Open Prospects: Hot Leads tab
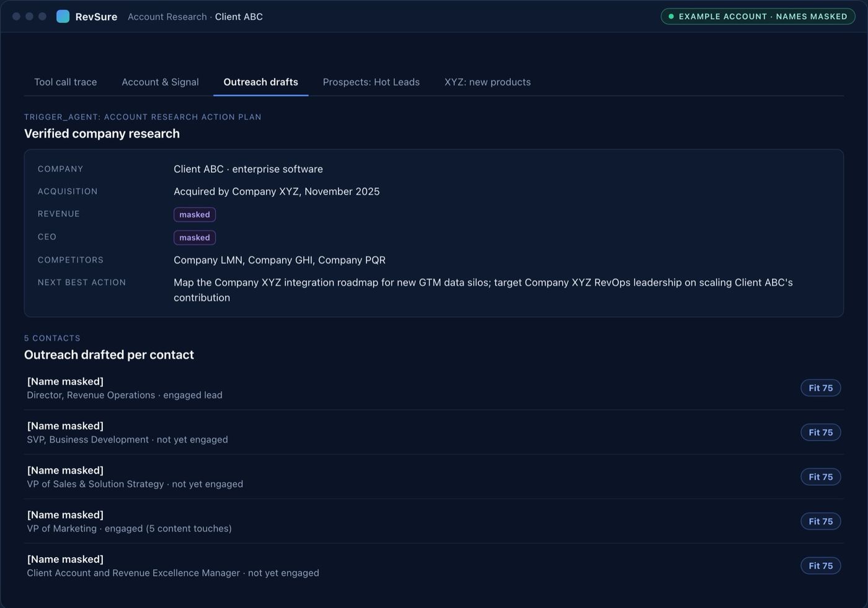Image resolution: width=868 pixels, height=608 pixels. [371, 82]
